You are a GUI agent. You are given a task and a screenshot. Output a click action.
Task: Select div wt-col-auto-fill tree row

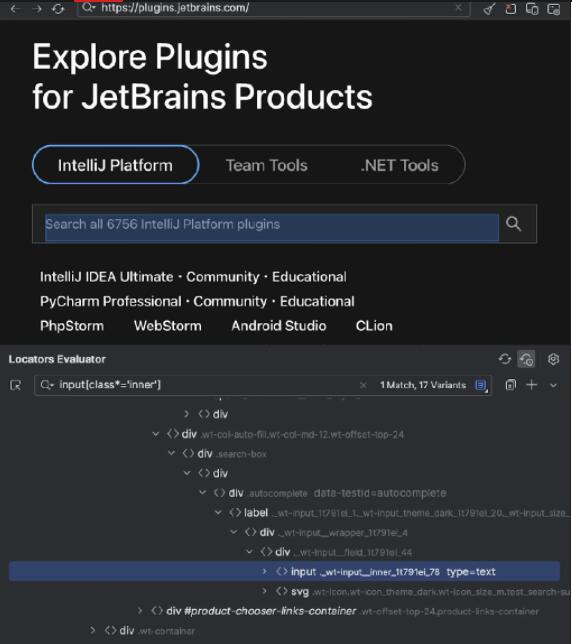click(284, 434)
